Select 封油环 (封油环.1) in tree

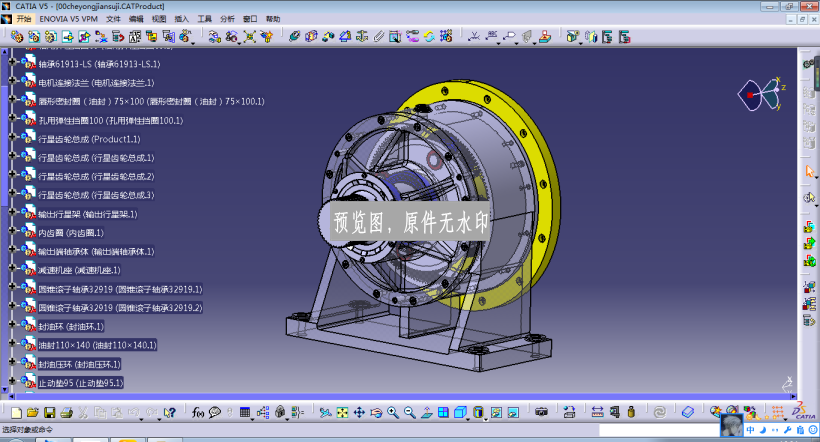click(71, 326)
